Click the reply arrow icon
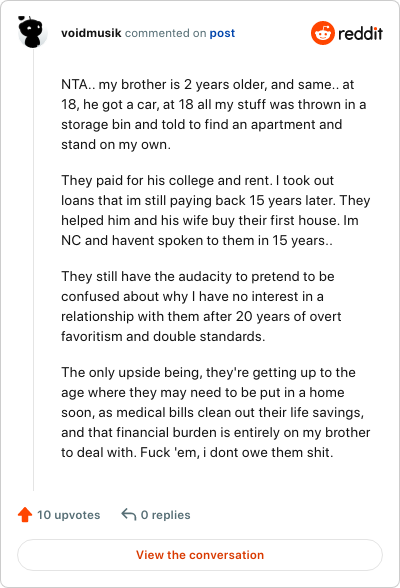This screenshot has height=588, width=400. click(x=129, y=514)
